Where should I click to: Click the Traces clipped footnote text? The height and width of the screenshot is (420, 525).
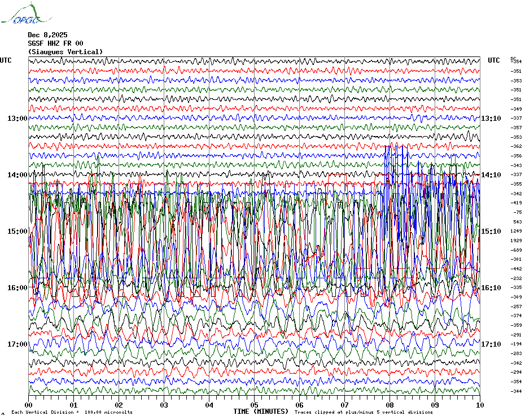click(x=364, y=413)
